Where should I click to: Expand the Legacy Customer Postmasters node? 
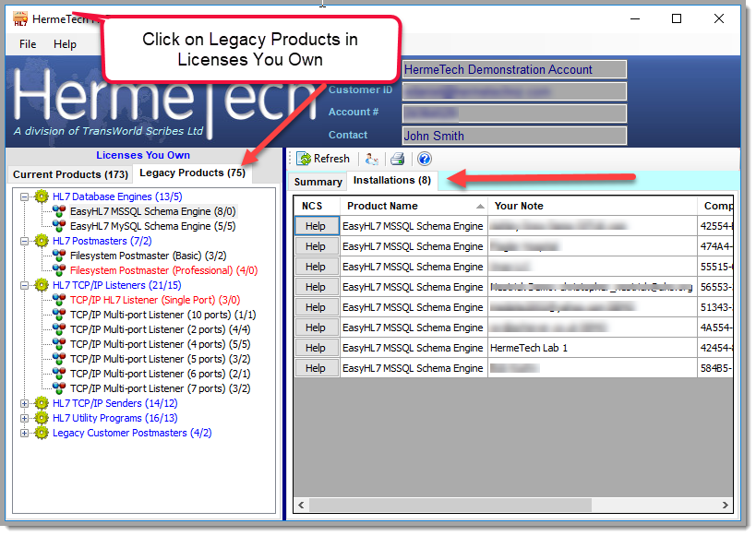coord(24,434)
